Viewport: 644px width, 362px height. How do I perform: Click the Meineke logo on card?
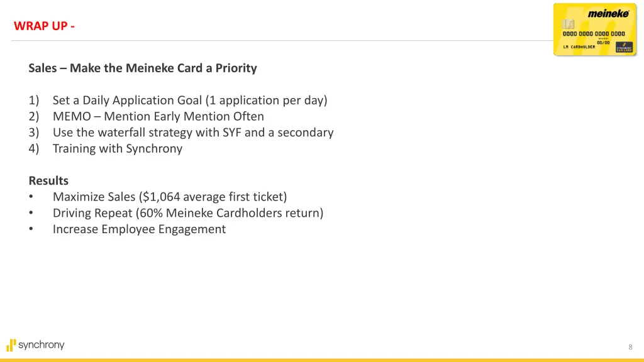pos(608,14)
